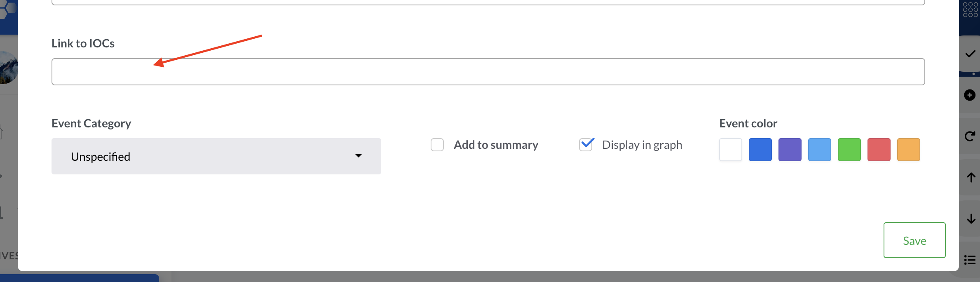The height and width of the screenshot is (282, 980).
Task: Toggle the small dot indicator below the checkmark
Action: coord(973,75)
